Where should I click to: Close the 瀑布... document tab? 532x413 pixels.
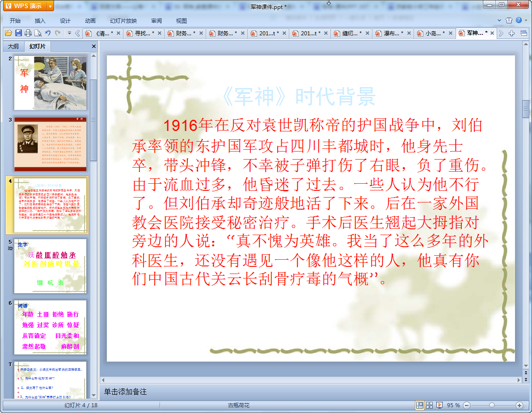[x=409, y=33]
